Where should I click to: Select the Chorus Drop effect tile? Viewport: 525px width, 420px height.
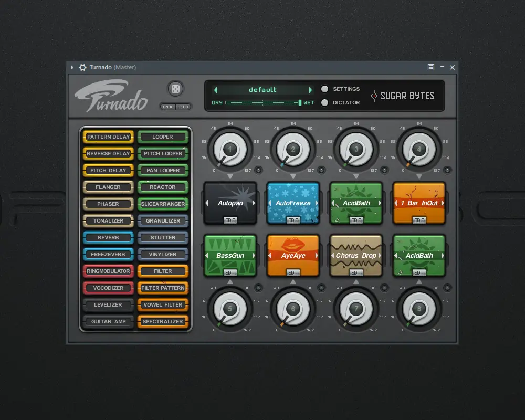click(356, 255)
